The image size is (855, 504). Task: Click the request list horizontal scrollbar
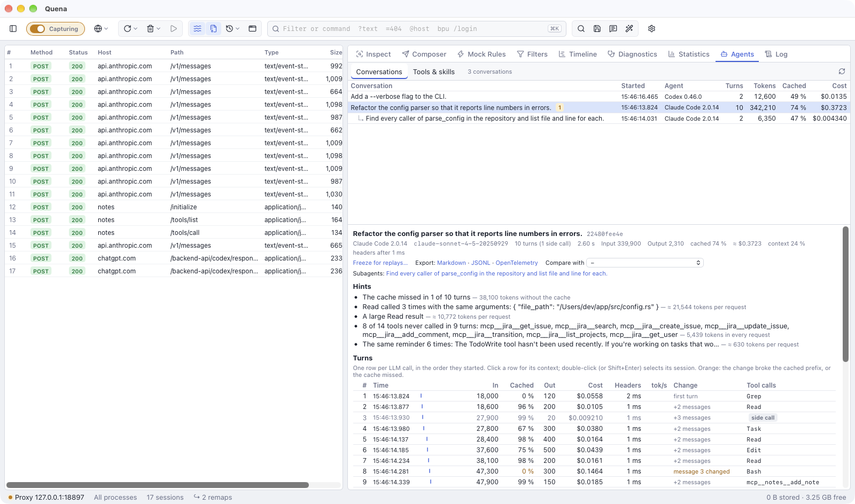[x=158, y=485]
